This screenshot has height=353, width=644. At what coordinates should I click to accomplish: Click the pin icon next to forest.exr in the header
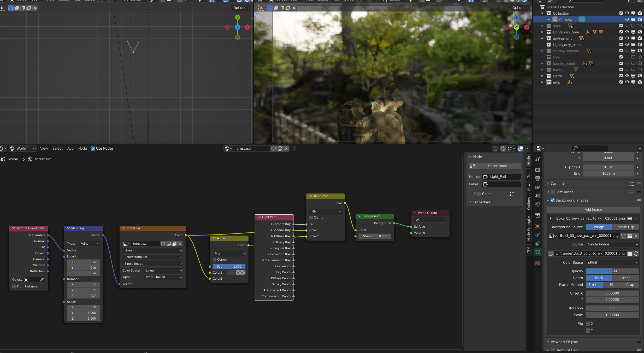pos(294,148)
